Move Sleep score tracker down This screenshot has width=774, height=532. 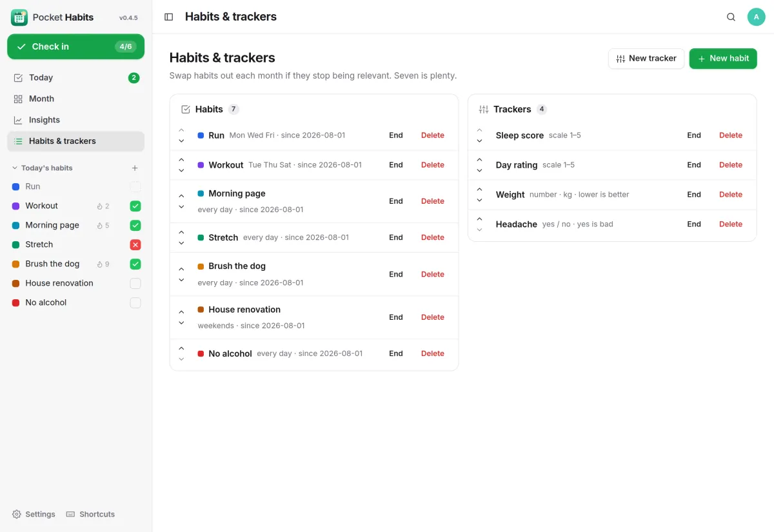click(x=479, y=141)
